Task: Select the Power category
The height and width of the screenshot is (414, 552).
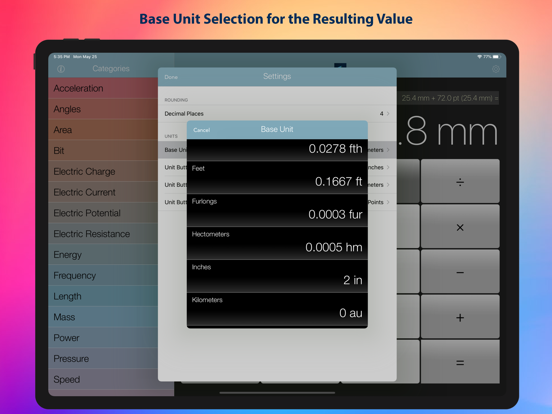Action: pos(103,338)
